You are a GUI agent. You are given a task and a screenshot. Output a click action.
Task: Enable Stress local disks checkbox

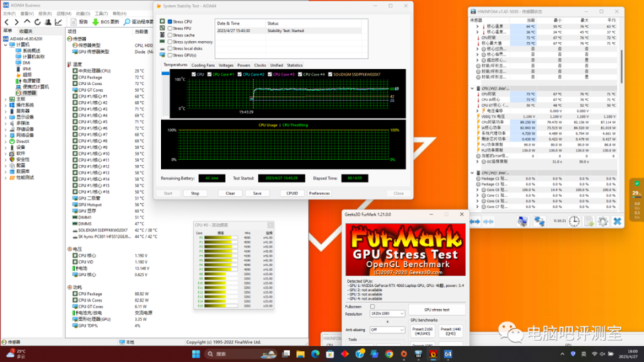pyautogui.click(x=170, y=48)
